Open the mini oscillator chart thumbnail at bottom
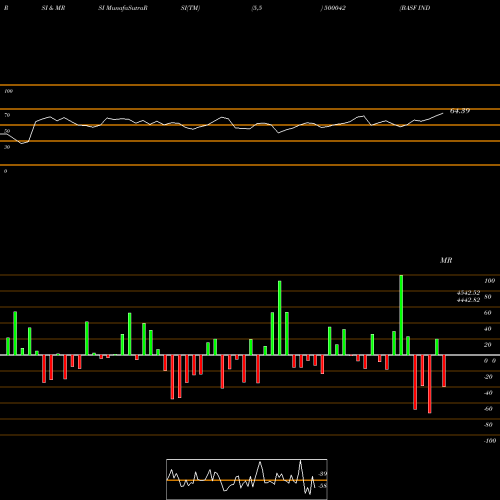This screenshot has height=500, width=500. click(247, 479)
